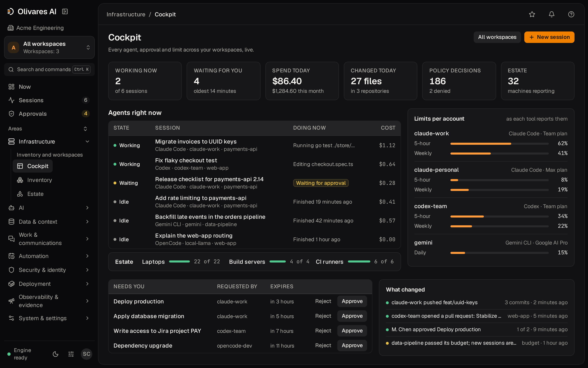Open M. Chen approved Deploy production entry
588x368 pixels.
(x=477, y=329)
